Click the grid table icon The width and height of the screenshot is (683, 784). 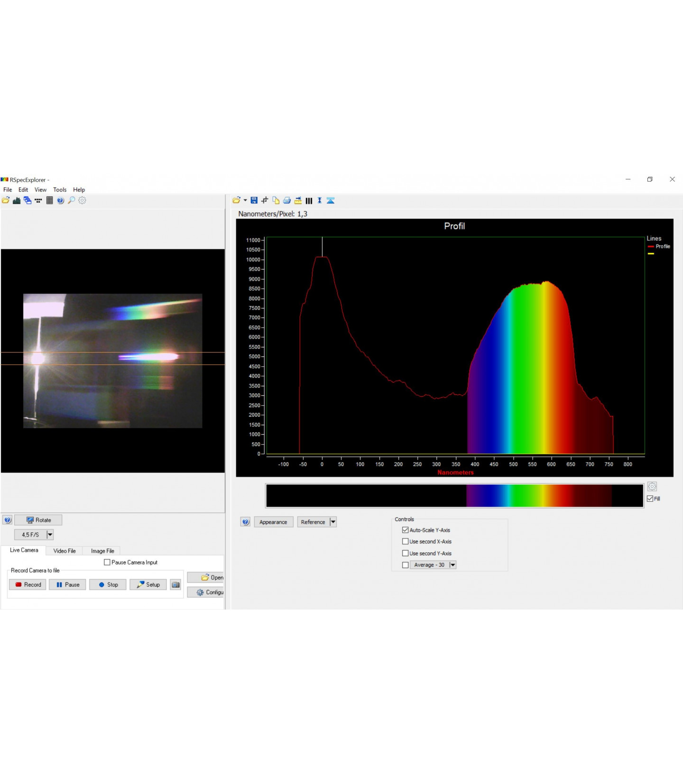click(x=49, y=201)
